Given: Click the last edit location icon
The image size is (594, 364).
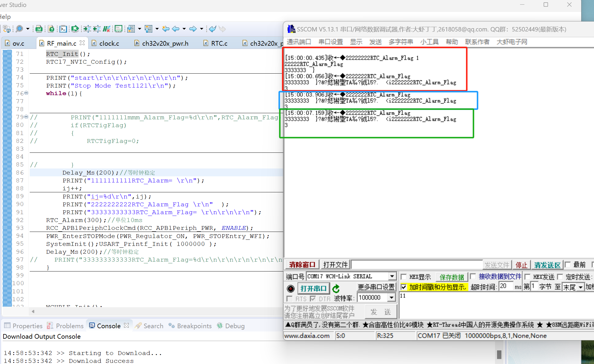Looking at the screenshot, I should 166,29.
